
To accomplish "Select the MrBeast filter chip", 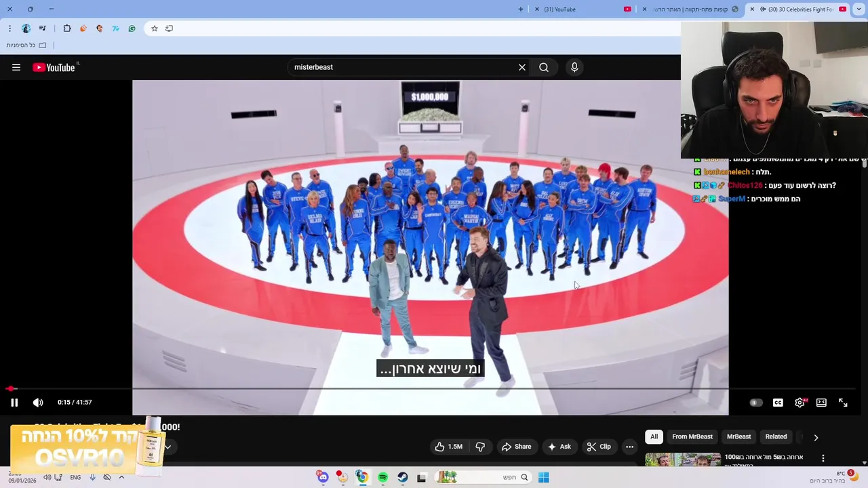I will click(738, 436).
